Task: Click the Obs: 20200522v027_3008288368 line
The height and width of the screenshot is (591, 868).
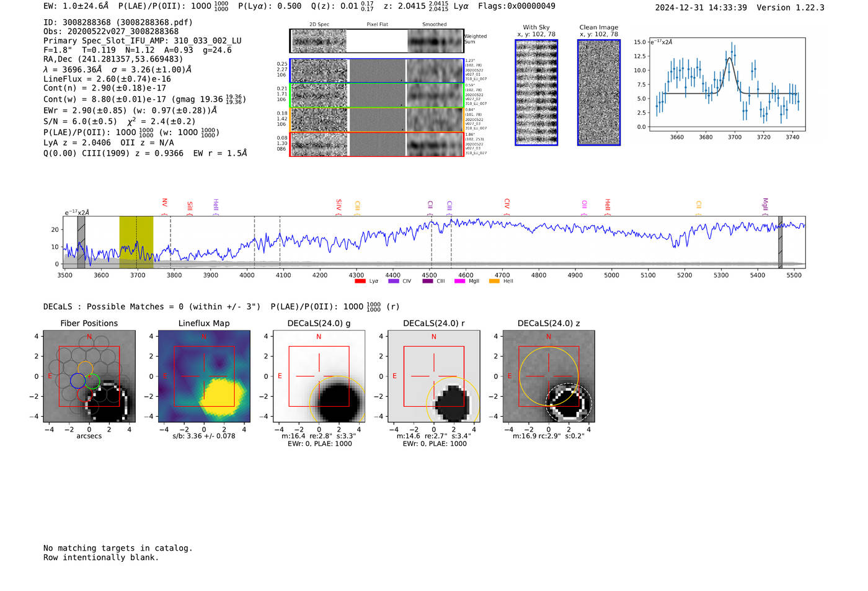Action: point(111,32)
